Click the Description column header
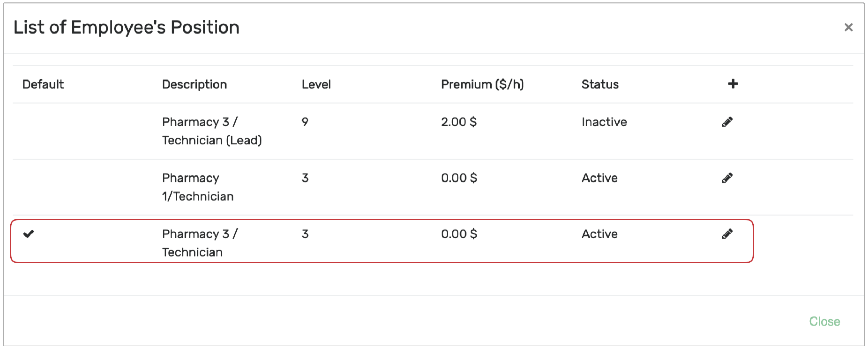The height and width of the screenshot is (351, 868). 194,84
